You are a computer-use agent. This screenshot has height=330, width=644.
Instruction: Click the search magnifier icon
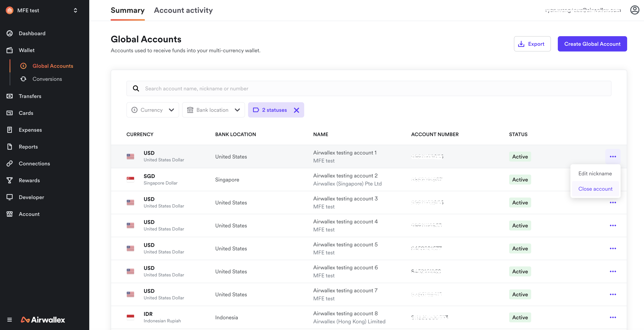coord(136,88)
